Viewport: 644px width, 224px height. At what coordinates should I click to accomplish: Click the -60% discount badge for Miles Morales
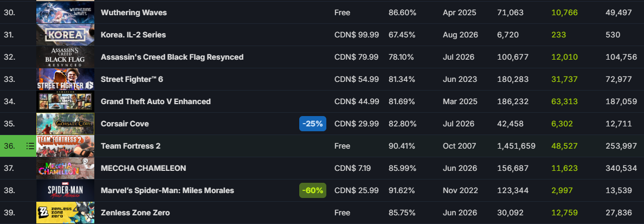coord(313,190)
